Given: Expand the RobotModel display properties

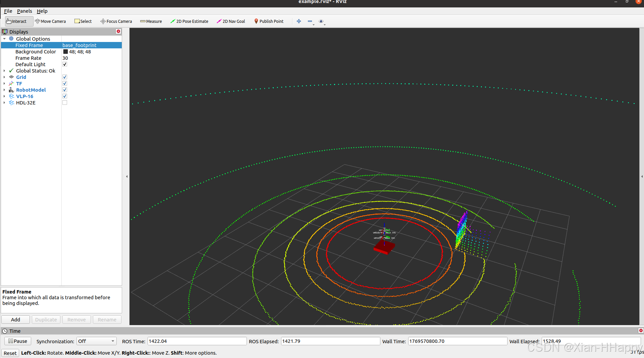Looking at the screenshot, I should 4,90.
